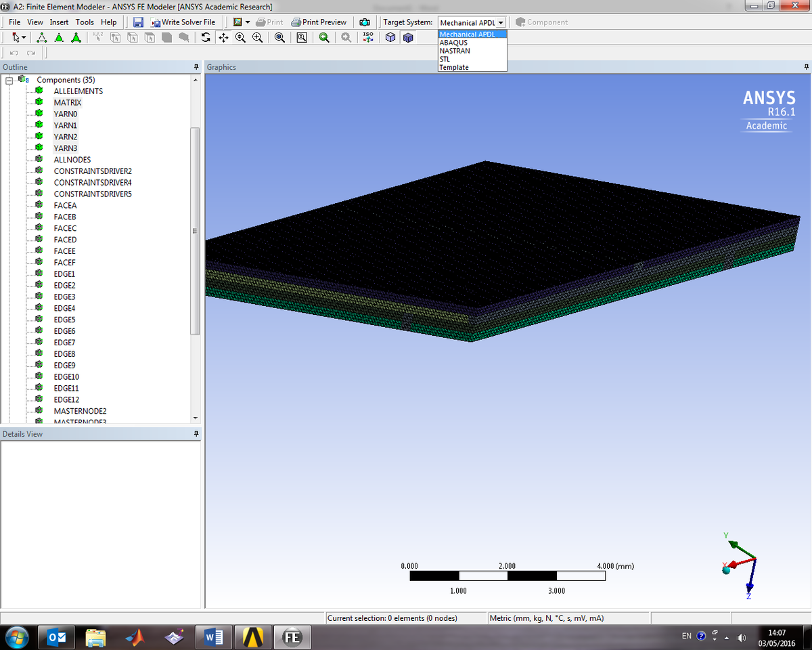Select the pointer selection tool
Viewport: 812px width, 650px height.
pos(15,37)
